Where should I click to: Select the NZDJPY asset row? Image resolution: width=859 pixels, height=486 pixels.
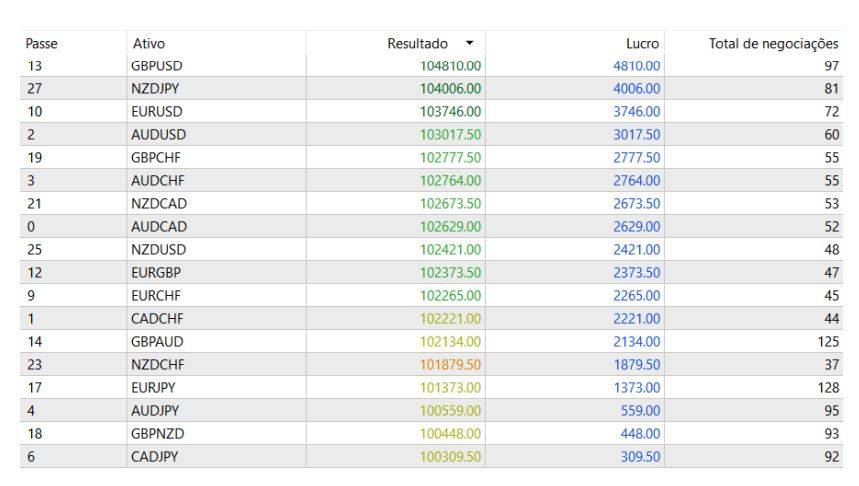coord(155,89)
